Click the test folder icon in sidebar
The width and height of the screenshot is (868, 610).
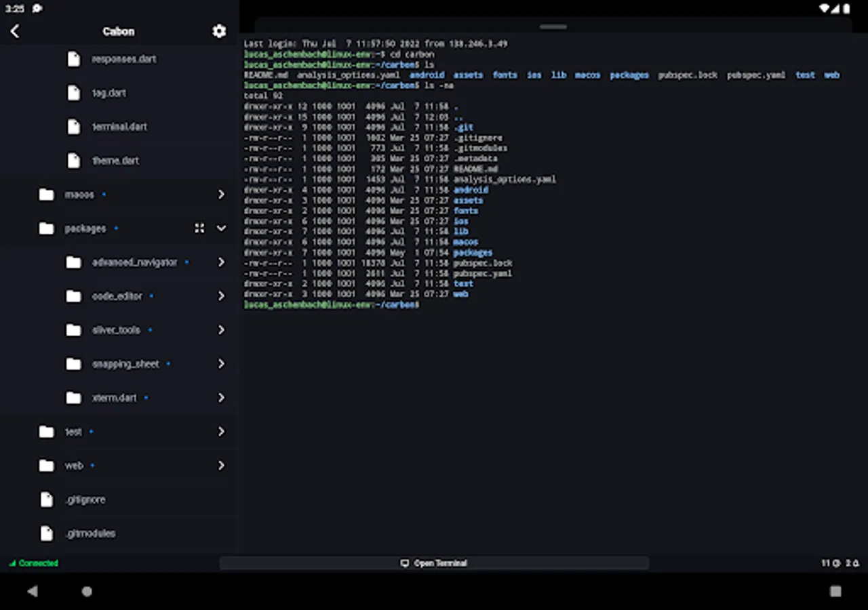tap(46, 432)
